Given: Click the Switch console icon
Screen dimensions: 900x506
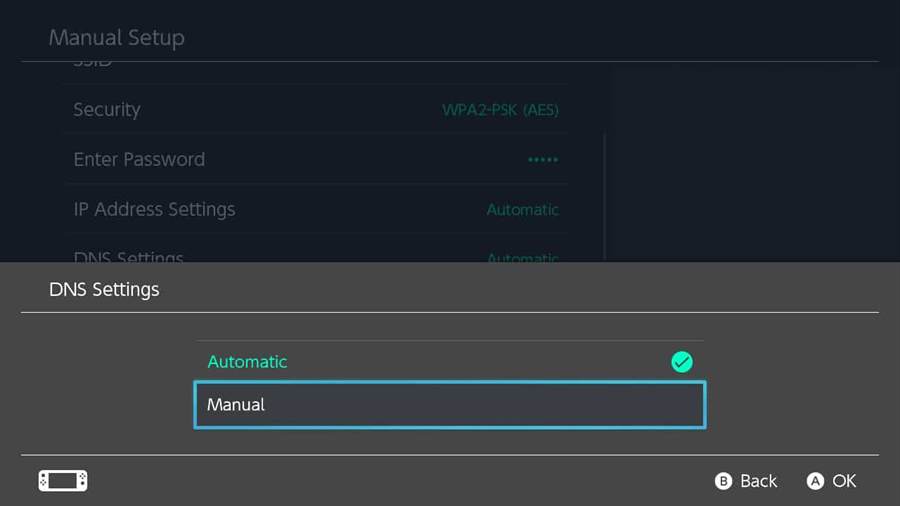Looking at the screenshot, I should coord(63,480).
